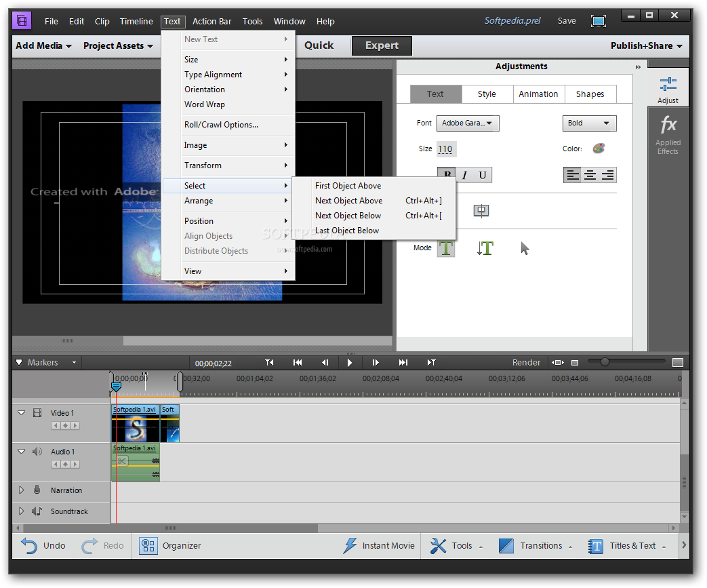Select horizontal type tool mode

pyautogui.click(x=446, y=248)
